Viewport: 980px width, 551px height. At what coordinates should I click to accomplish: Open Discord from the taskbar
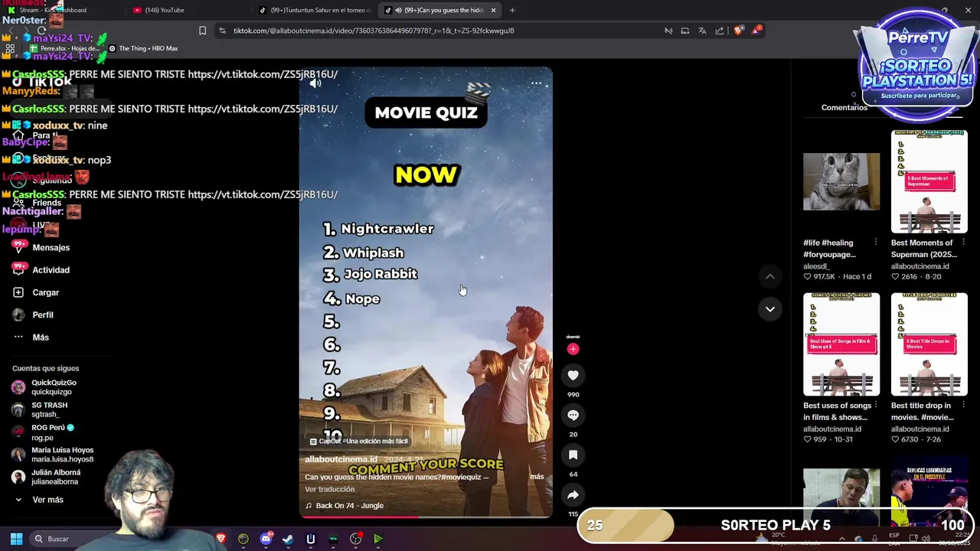click(266, 539)
